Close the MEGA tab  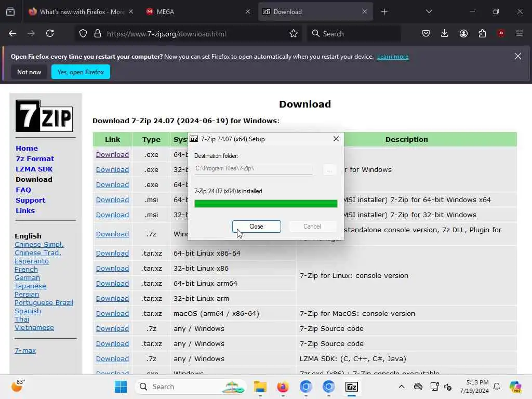248,12
